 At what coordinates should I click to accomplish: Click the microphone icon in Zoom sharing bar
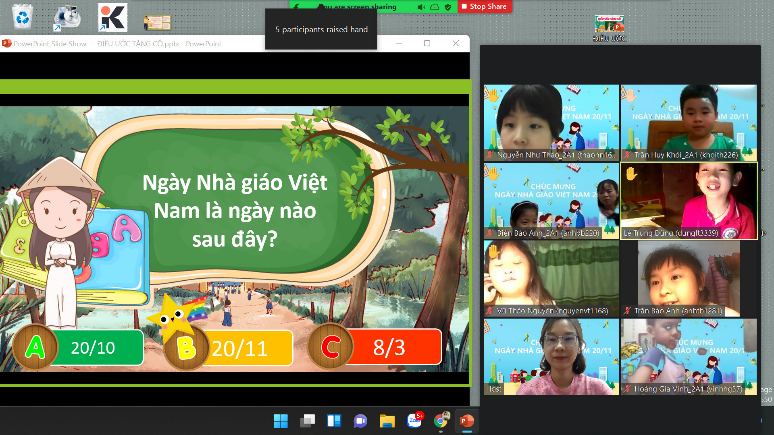tap(422, 6)
